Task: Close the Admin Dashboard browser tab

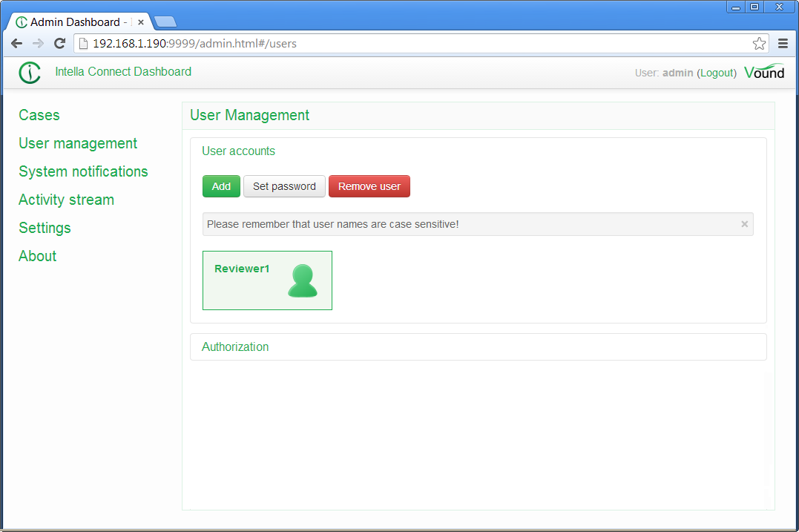Action: click(141, 22)
